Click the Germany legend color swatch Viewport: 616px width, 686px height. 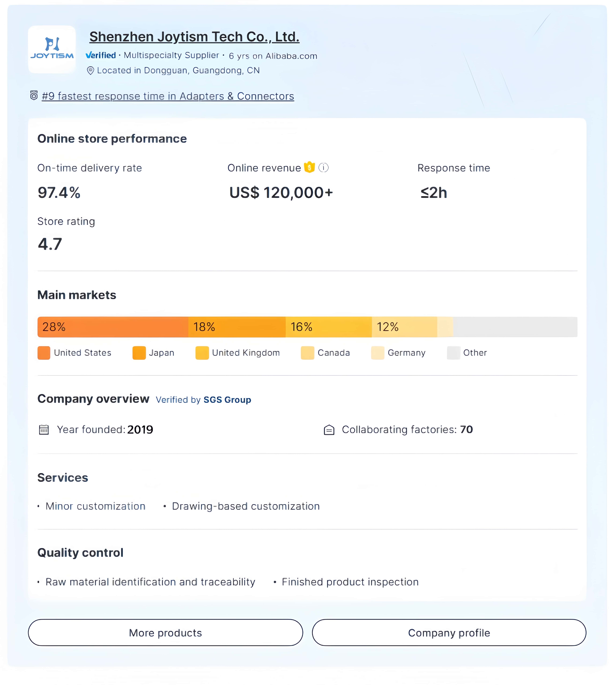click(x=377, y=353)
